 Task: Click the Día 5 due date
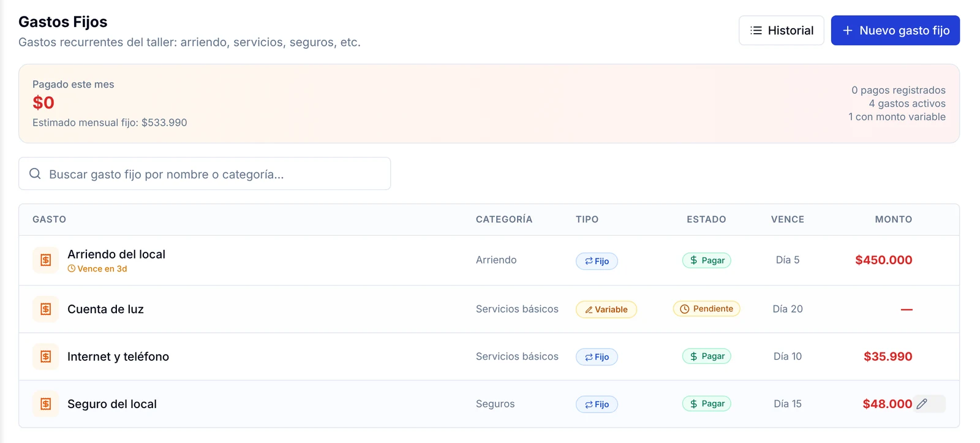pyautogui.click(x=788, y=260)
